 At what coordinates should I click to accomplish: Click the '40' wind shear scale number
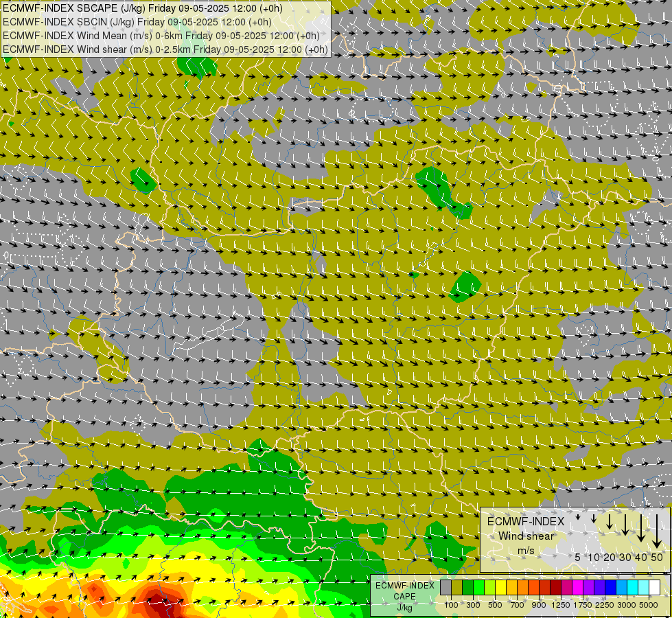[x=640, y=557]
